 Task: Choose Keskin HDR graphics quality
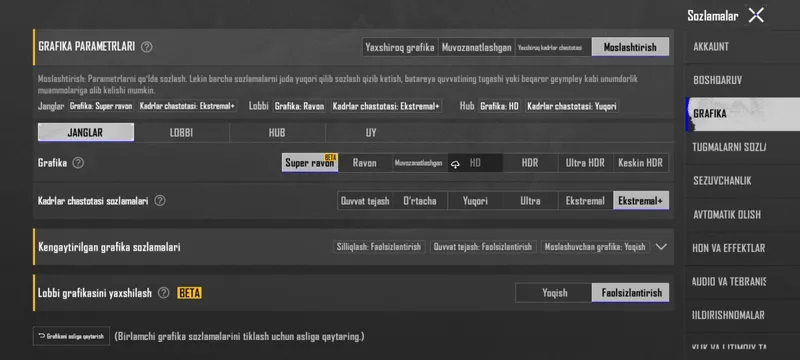(x=641, y=163)
